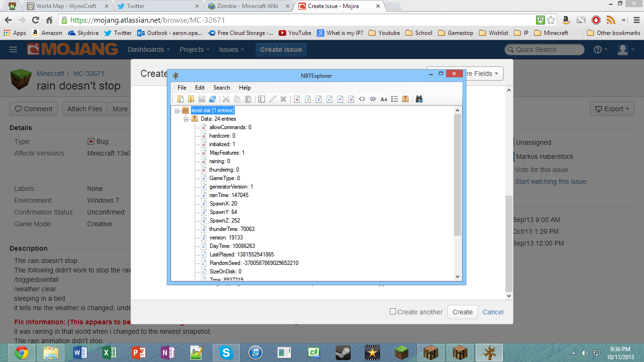644x362 pixels.
Task: Click the Cut scissors icon in NBTExplorer
Action: [x=226, y=99]
